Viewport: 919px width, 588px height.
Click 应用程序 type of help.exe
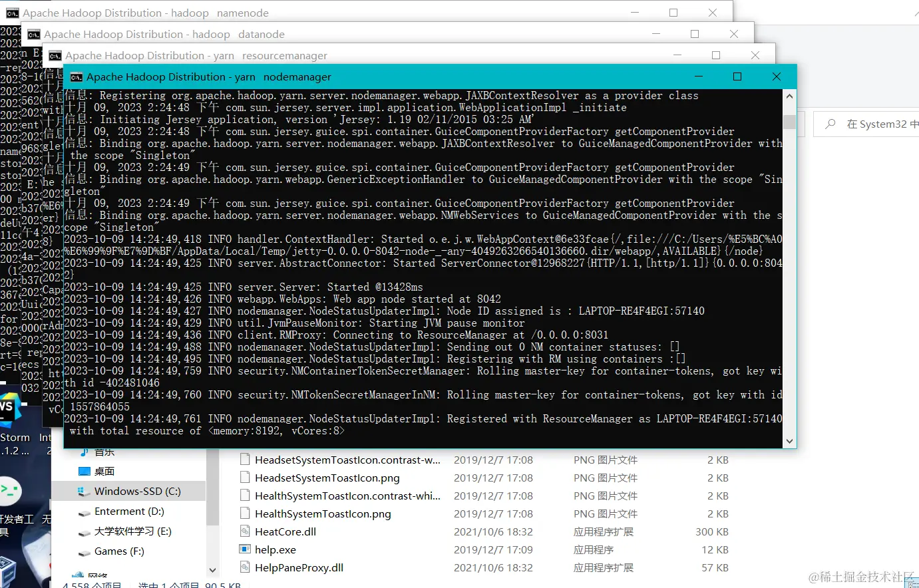[594, 549]
